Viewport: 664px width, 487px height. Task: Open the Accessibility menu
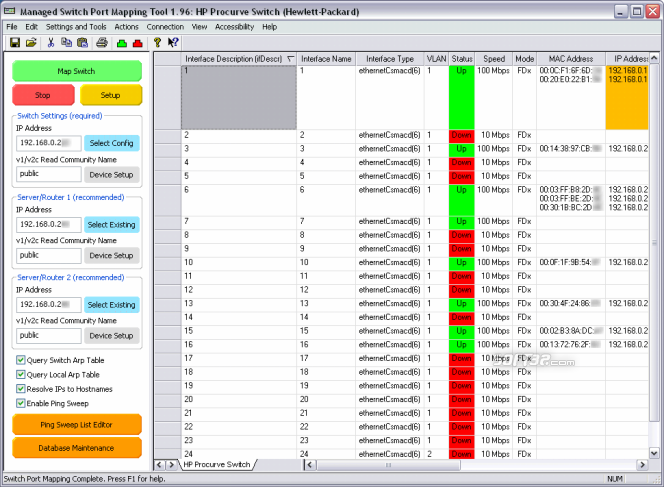235,27
